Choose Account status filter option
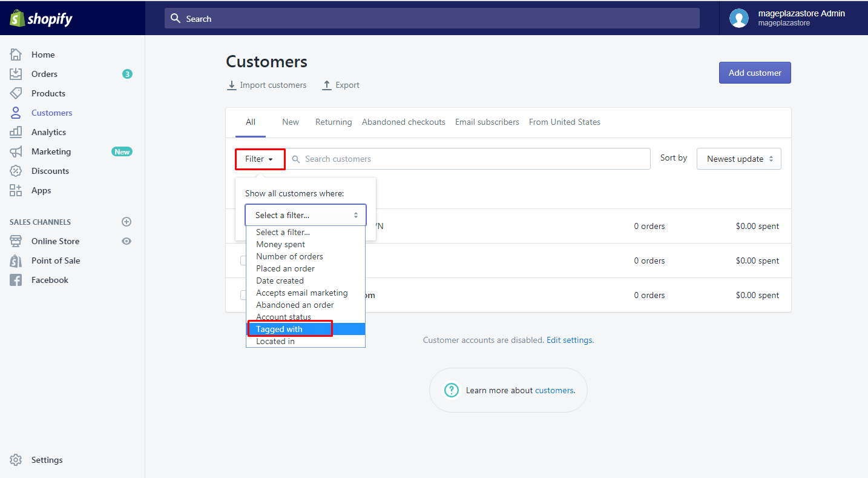 click(306, 317)
